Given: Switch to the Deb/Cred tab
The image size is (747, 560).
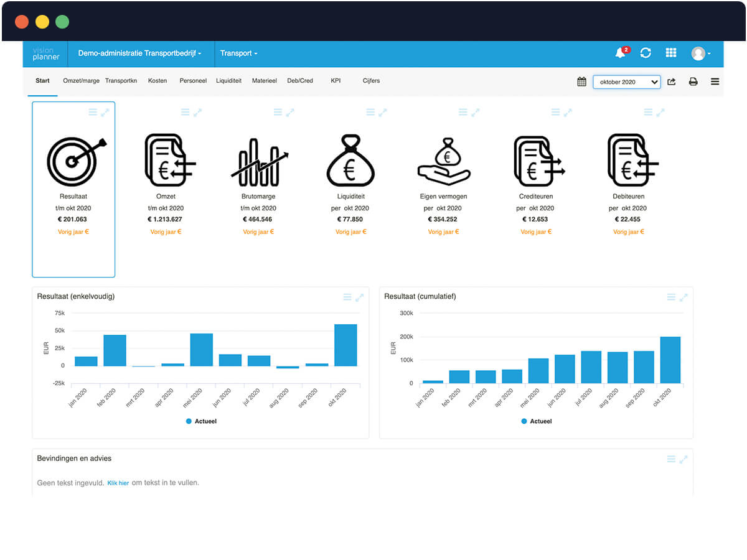Looking at the screenshot, I should tap(300, 81).
